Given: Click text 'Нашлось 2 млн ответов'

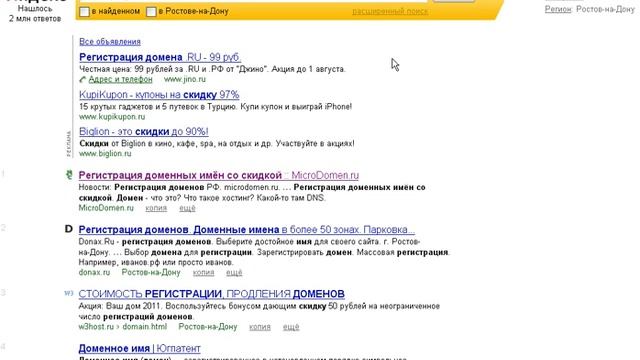Looking at the screenshot, I should pyautogui.click(x=35, y=13).
